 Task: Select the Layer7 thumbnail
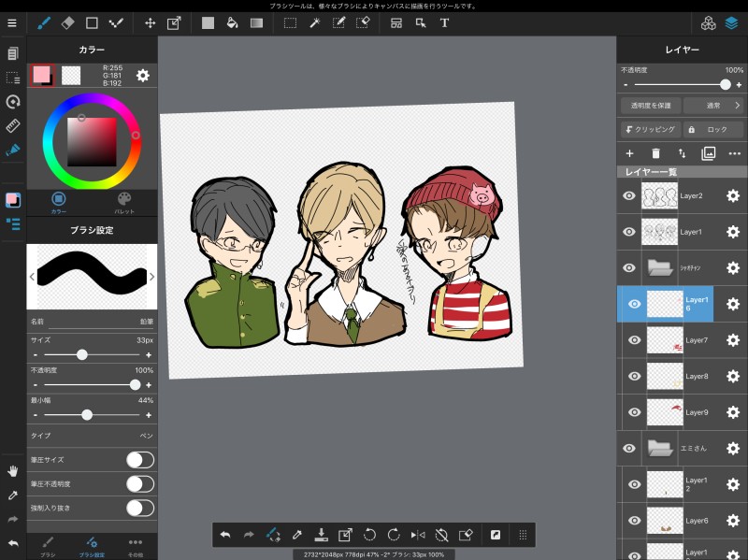(664, 340)
